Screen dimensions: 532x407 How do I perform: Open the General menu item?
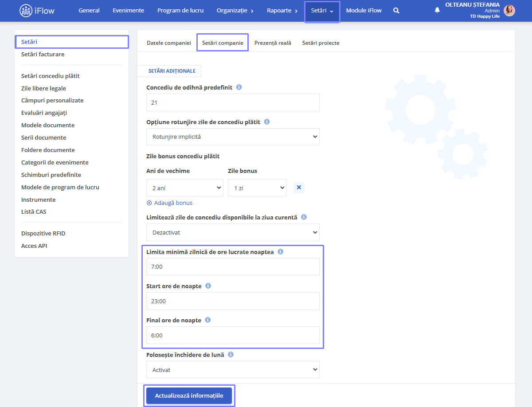coord(89,11)
